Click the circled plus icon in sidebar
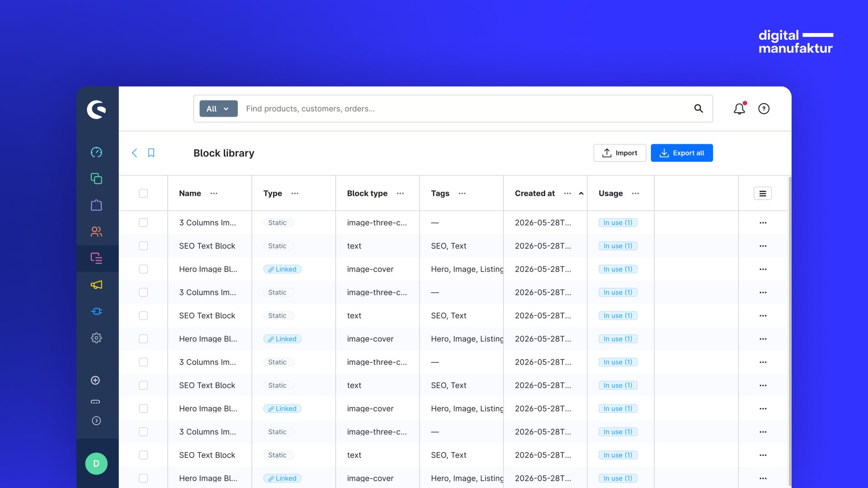 [x=95, y=380]
